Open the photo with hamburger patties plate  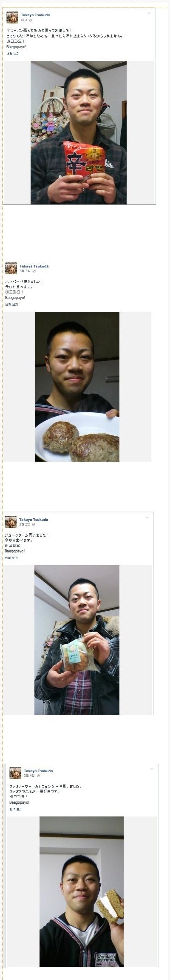(x=77, y=387)
